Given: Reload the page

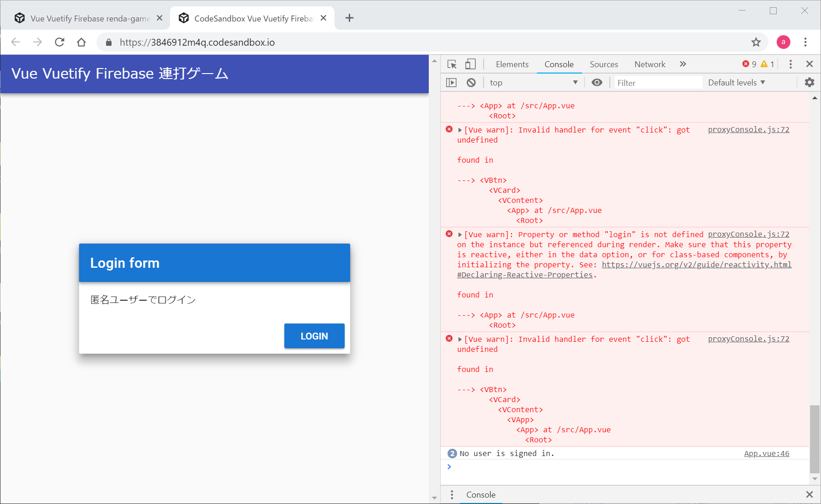Looking at the screenshot, I should [59, 42].
